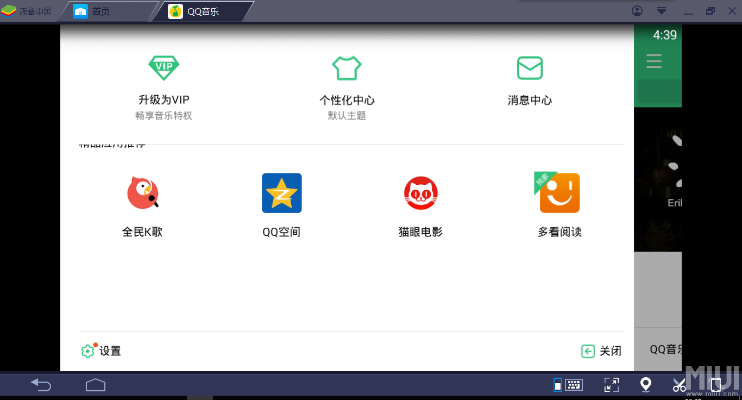This screenshot has width=742, height=400.
Task: Open the 多看阅读 orange smiley icon
Action: point(557,192)
